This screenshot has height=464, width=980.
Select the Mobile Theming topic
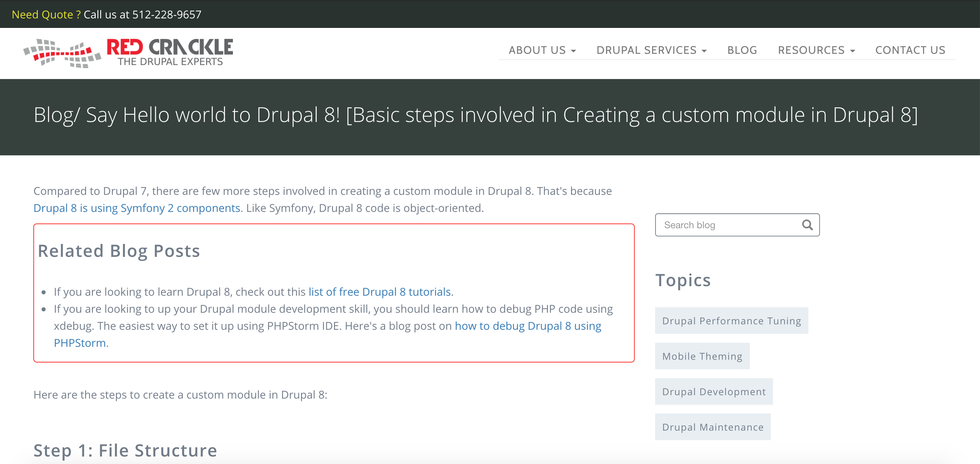[x=702, y=356]
